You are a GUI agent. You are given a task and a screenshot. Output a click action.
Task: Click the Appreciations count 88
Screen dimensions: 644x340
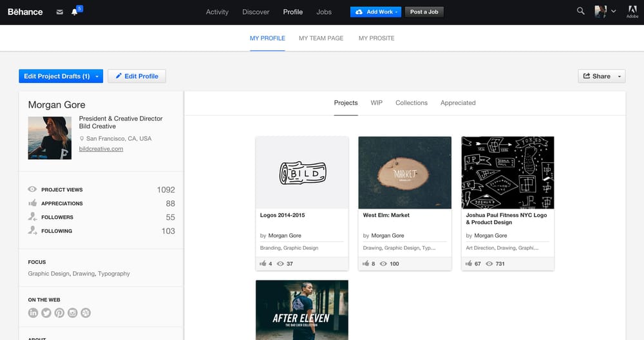[x=171, y=203]
